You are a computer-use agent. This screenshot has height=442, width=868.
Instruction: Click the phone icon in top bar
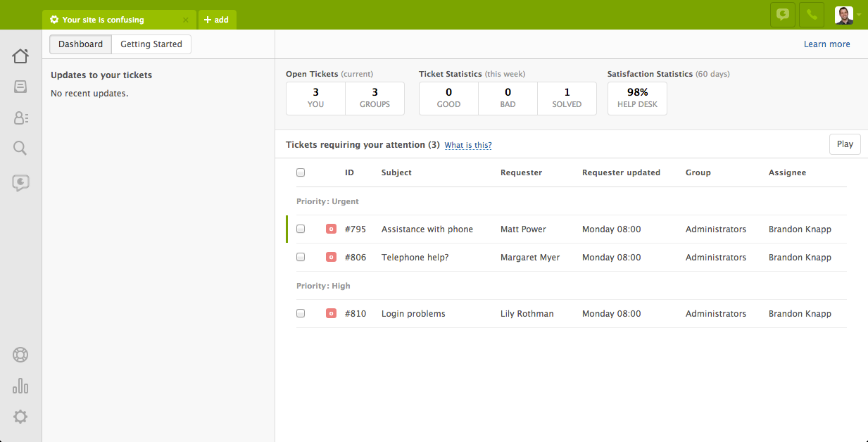pos(812,14)
